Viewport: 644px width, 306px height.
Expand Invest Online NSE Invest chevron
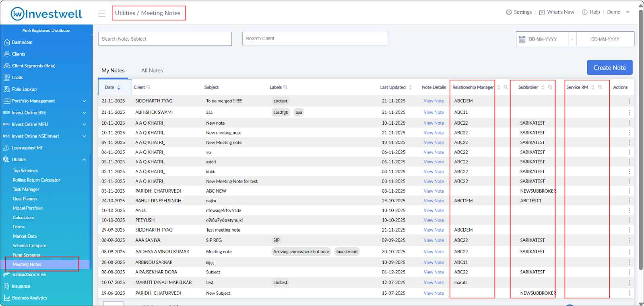[x=85, y=136]
